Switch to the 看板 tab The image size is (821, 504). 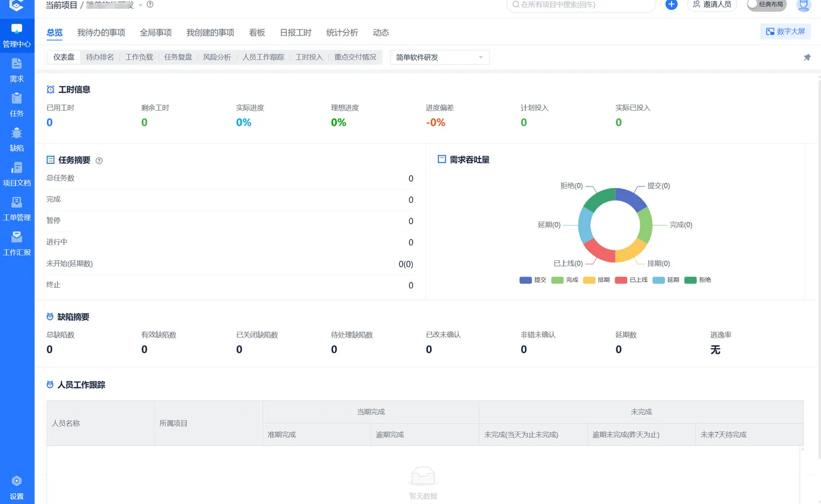257,33
